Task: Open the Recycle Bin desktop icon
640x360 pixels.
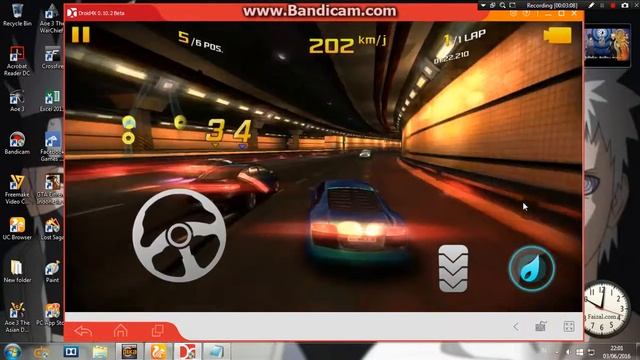Action: click(17, 15)
